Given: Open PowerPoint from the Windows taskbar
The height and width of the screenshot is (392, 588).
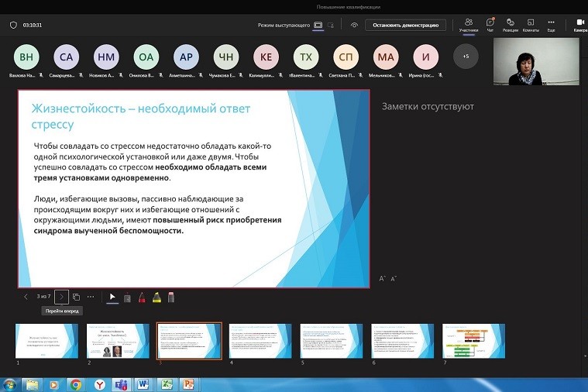Looking at the screenshot, I should (187, 383).
